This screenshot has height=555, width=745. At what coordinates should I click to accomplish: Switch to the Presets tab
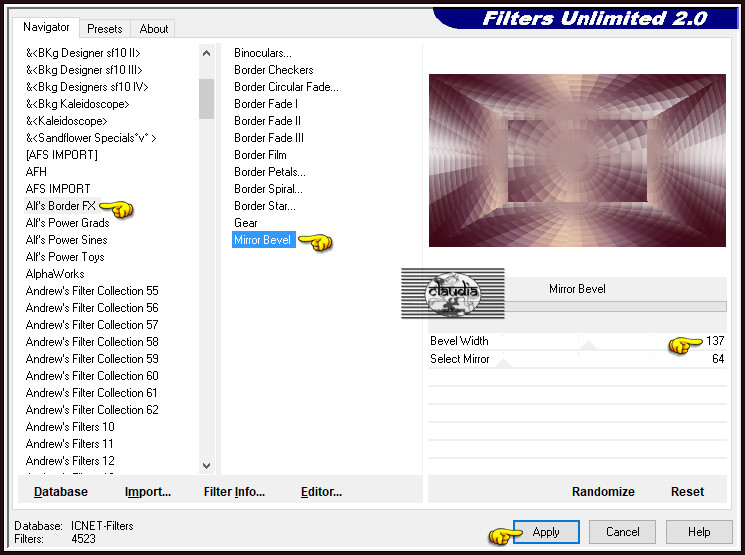coord(105,29)
